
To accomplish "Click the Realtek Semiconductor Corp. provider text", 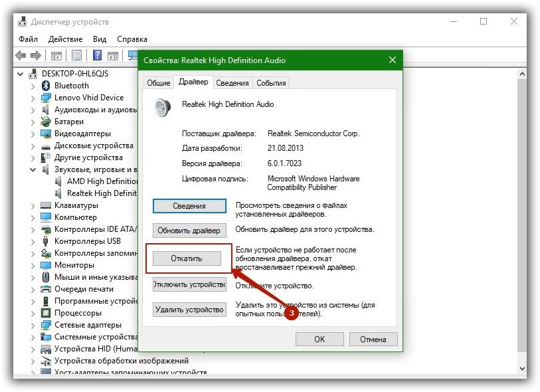I will 314,134.
